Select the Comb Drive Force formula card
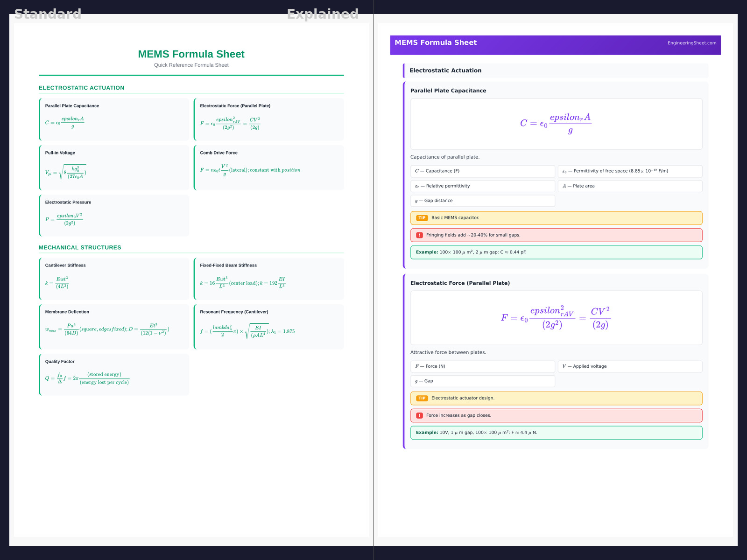This screenshot has height=560, width=747. point(269,168)
